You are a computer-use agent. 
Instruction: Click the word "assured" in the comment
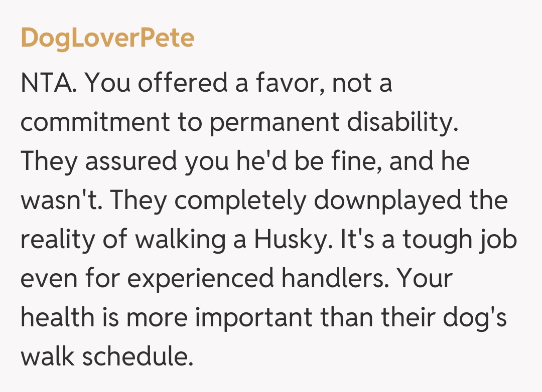[120, 162]
